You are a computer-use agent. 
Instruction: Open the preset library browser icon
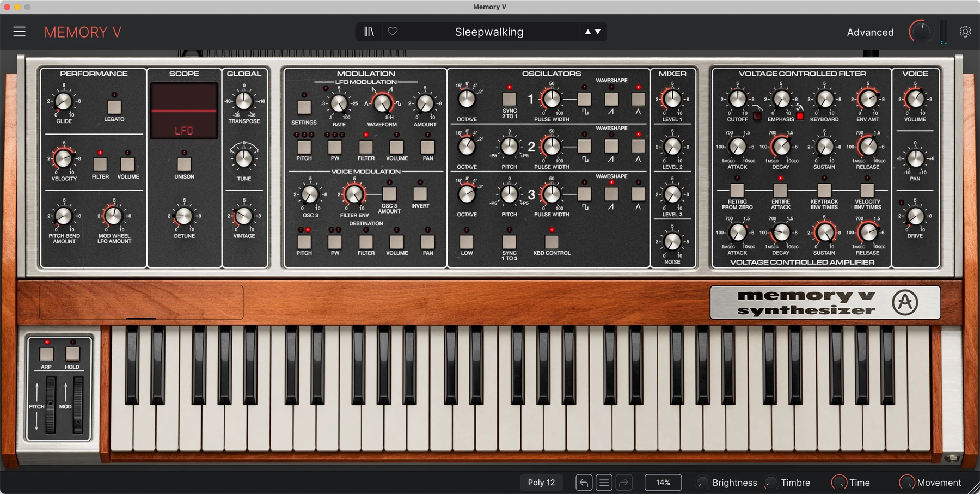coord(369,32)
